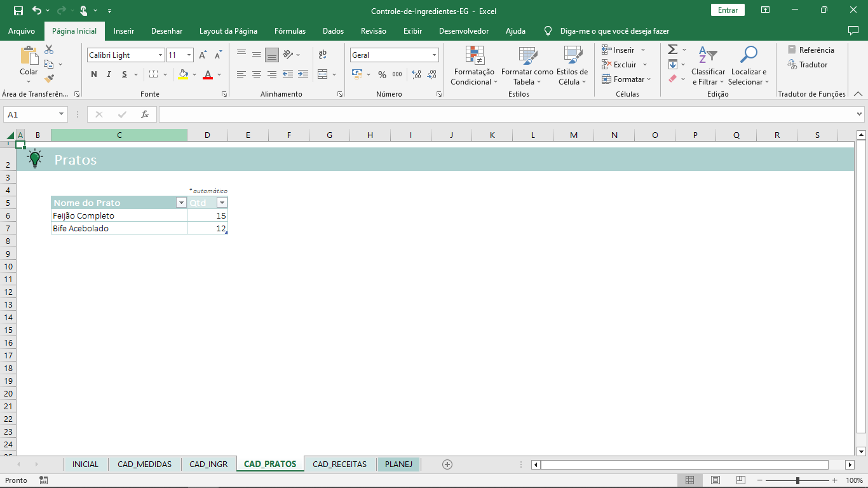Image resolution: width=868 pixels, height=488 pixels.
Task: Click the percent style icon
Action: pyautogui.click(x=382, y=74)
